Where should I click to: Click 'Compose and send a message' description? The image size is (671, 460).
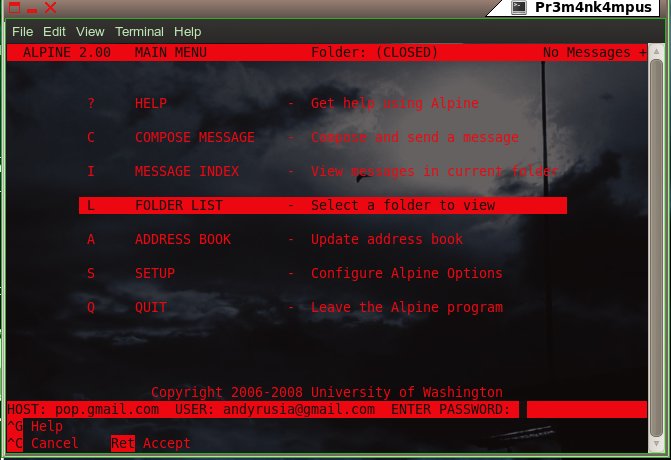pos(415,137)
